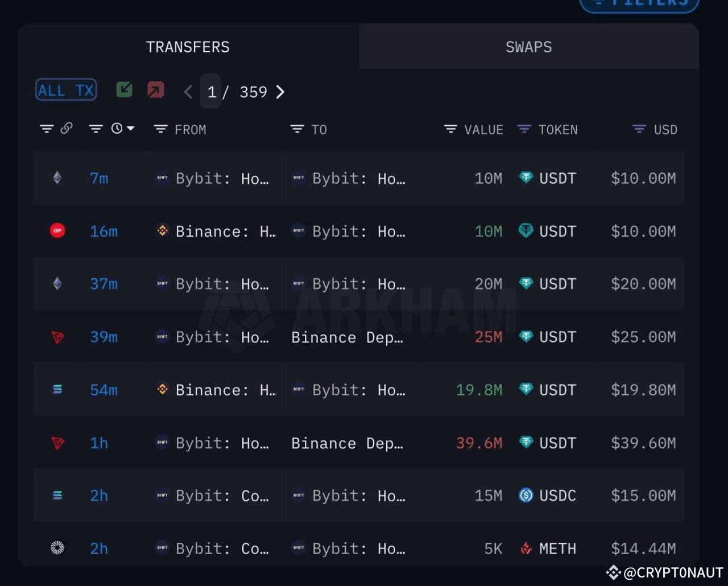The image size is (728, 586).
Task: Select the TRANSFERS tab
Action: pos(188,47)
